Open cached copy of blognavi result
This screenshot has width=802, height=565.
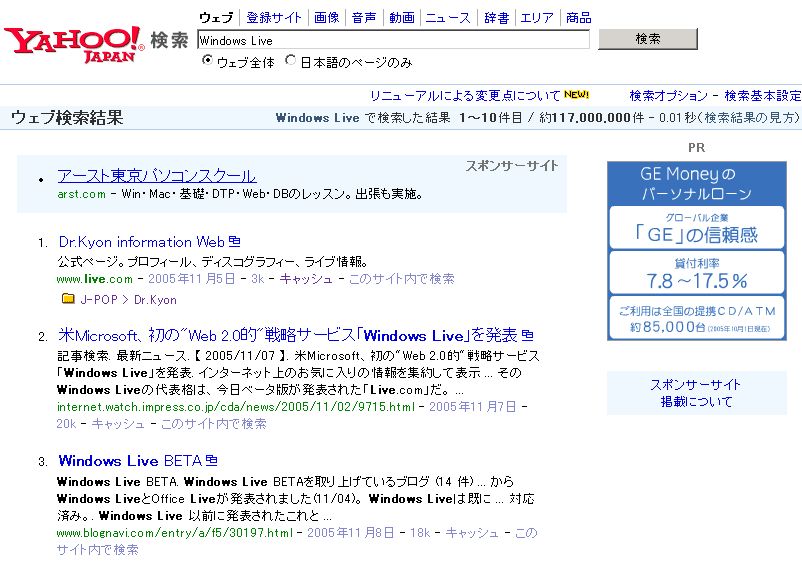coord(472,533)
